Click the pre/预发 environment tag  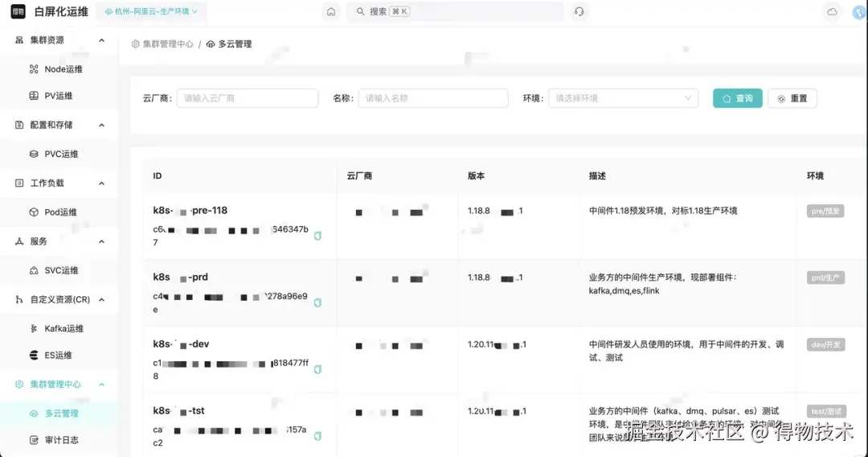point(825,211)
